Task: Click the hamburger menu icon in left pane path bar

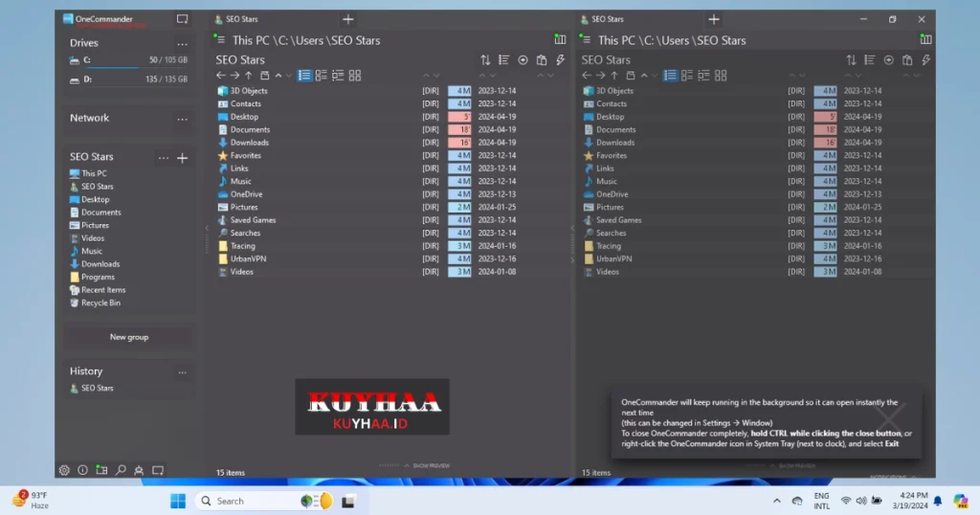Action: coord(220,40)
